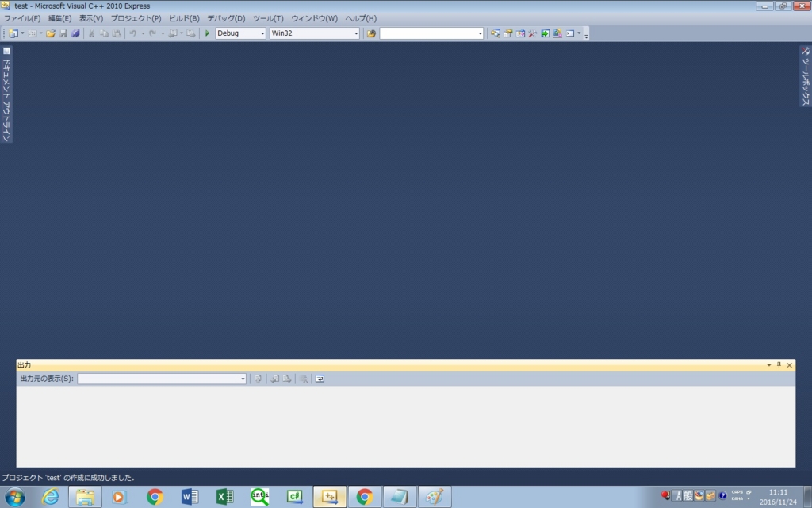Click the Extension Manager toolbar icon
Screen dimensions: 812x508
557,33
